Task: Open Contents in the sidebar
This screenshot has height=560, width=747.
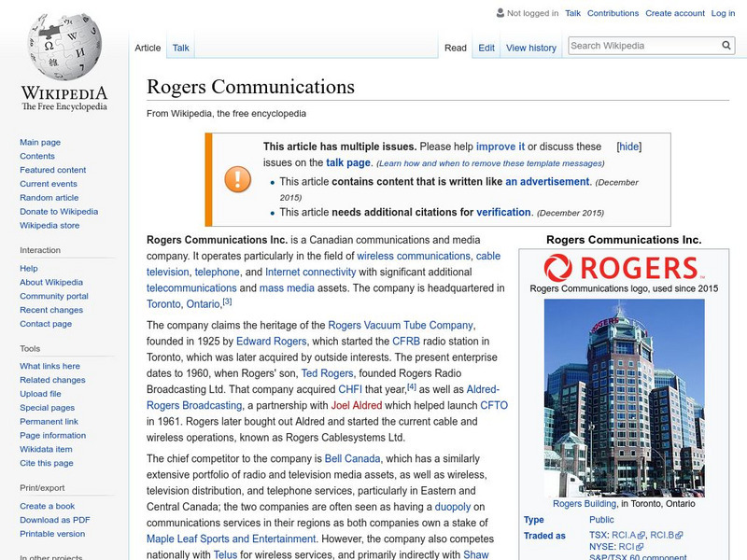Action: tap(37, 156)
